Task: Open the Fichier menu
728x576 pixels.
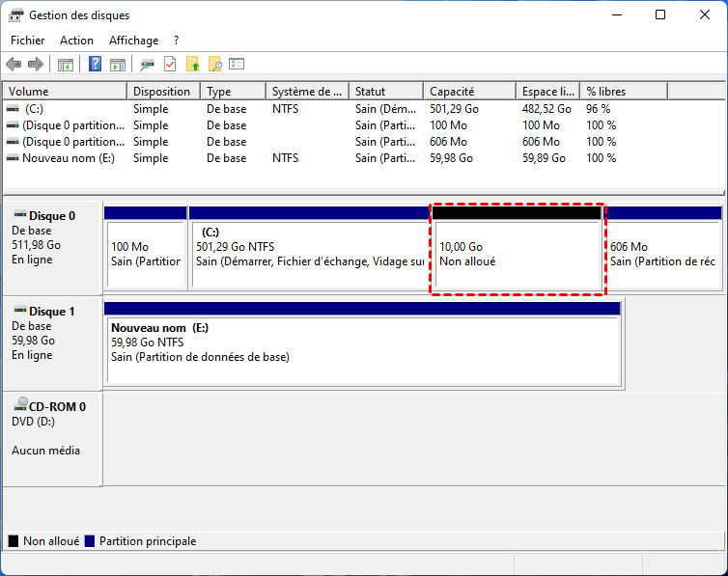Action: [28, 41]
